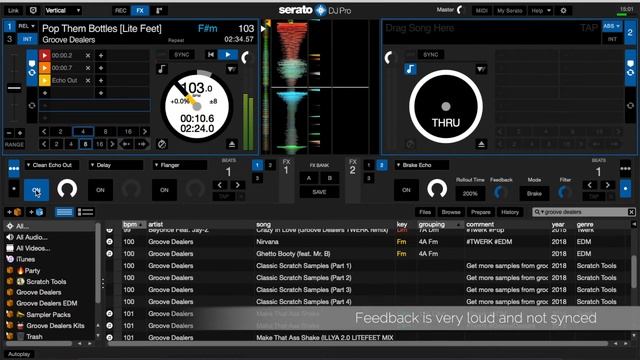640x360 pixels.
Task: Enable key lock music note on deck 2
Action: [410, 69]
